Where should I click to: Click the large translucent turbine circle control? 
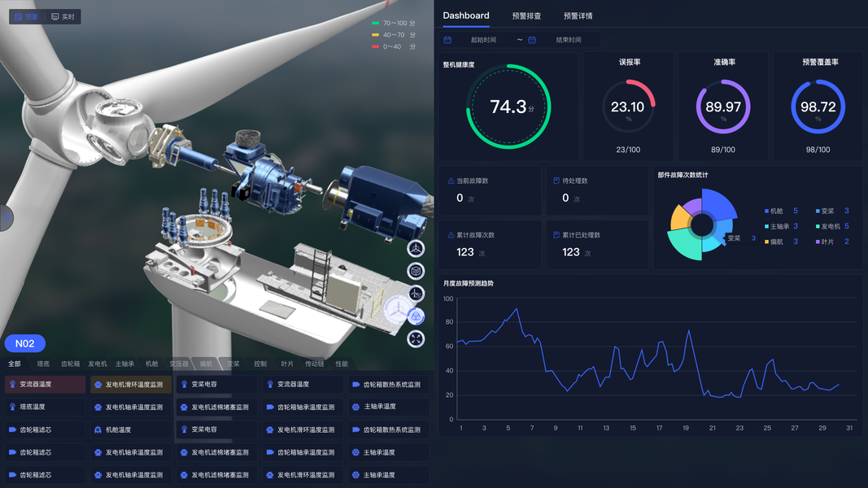(398, 311)
